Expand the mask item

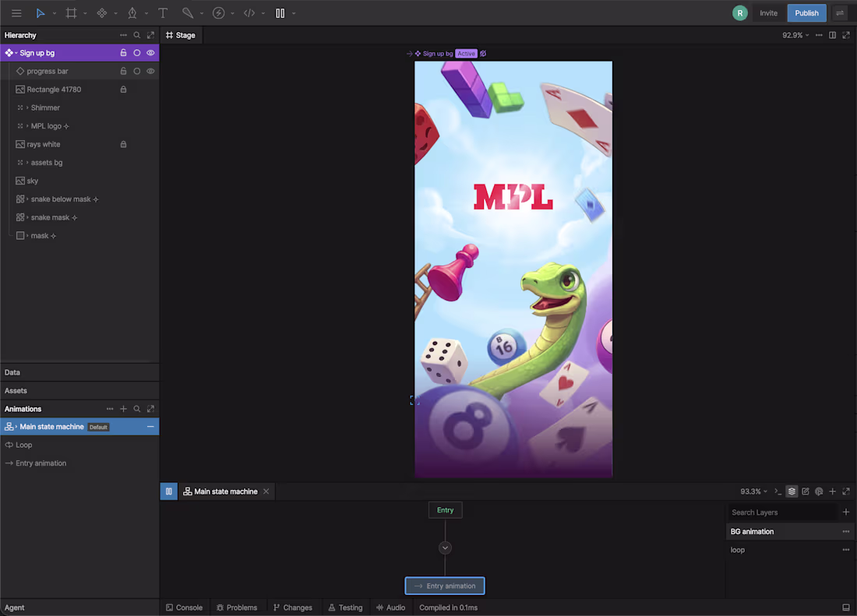[27, 236]
